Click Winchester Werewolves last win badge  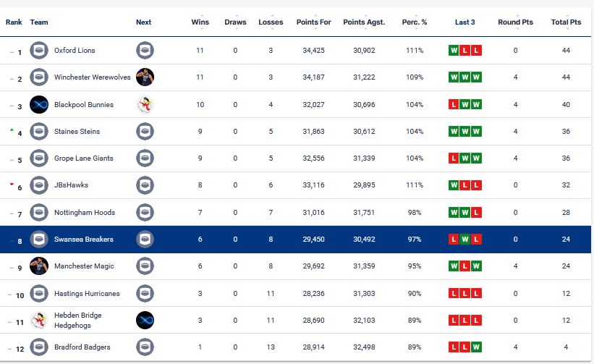pyautogui.click(x=477, y=77)
